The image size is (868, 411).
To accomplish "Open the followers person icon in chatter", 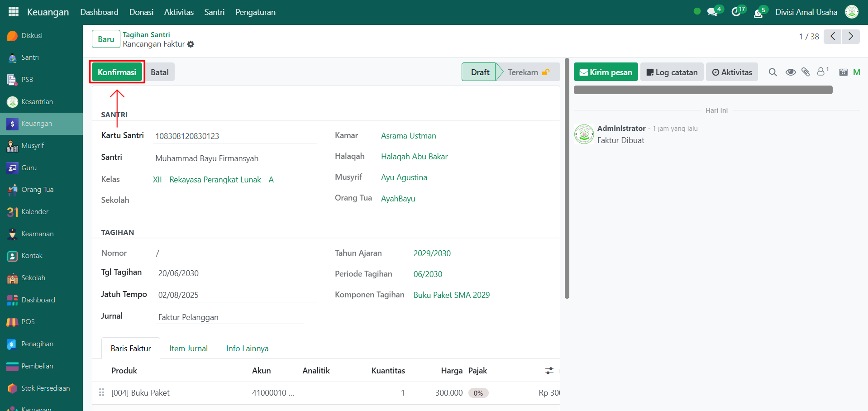I will 821,72.
